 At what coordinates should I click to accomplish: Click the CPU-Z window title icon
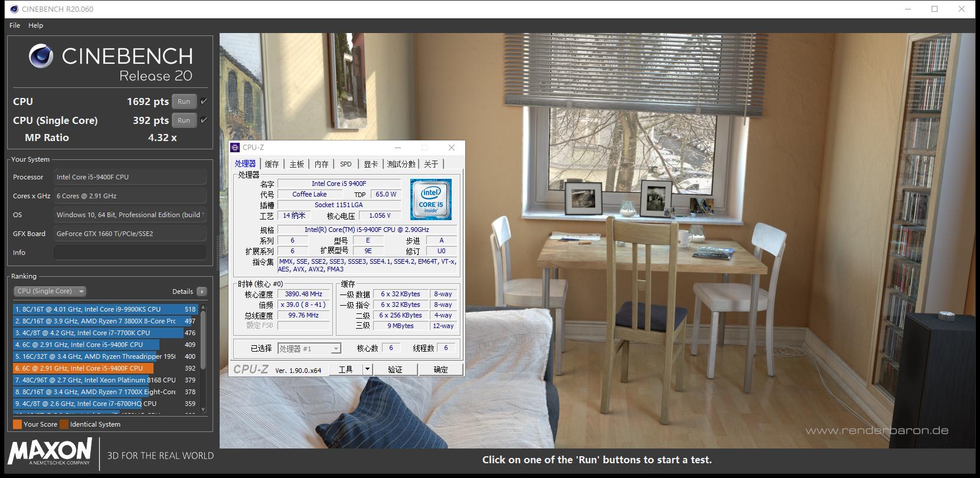[235, 147]
